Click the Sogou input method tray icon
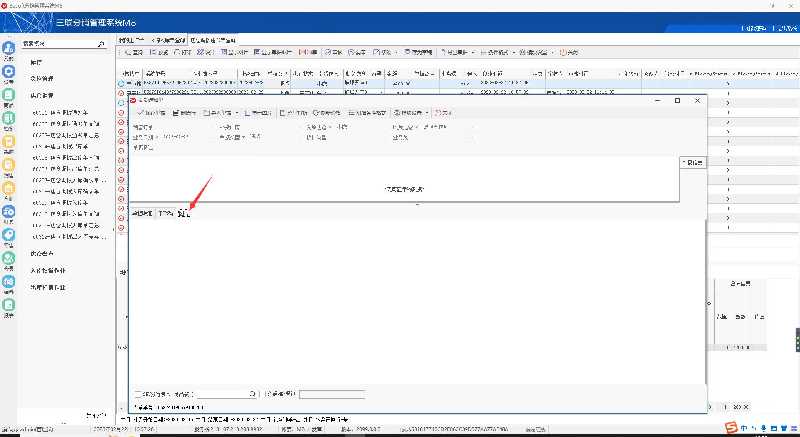This screenshot has width=800, height=437. pos(732,428)
